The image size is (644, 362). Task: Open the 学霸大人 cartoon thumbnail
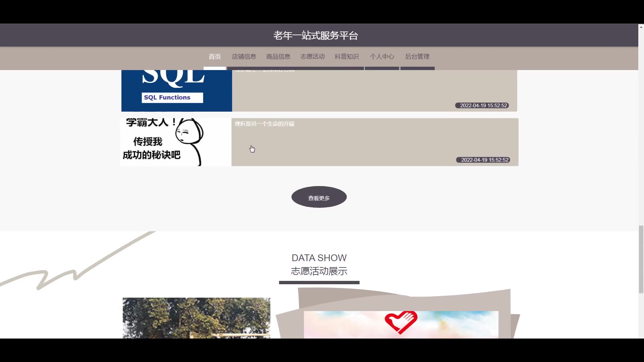pyautogui.click(x=176, y=142)
